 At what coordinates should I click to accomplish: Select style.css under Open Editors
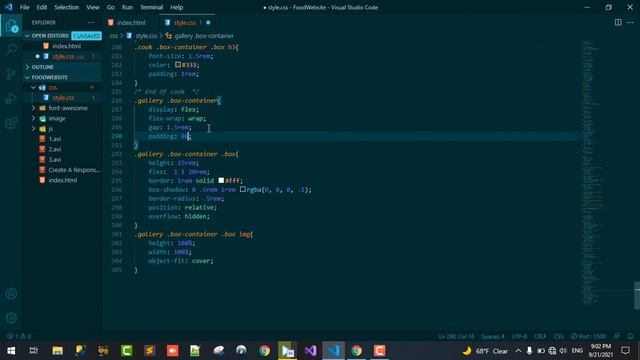[62, 56]
